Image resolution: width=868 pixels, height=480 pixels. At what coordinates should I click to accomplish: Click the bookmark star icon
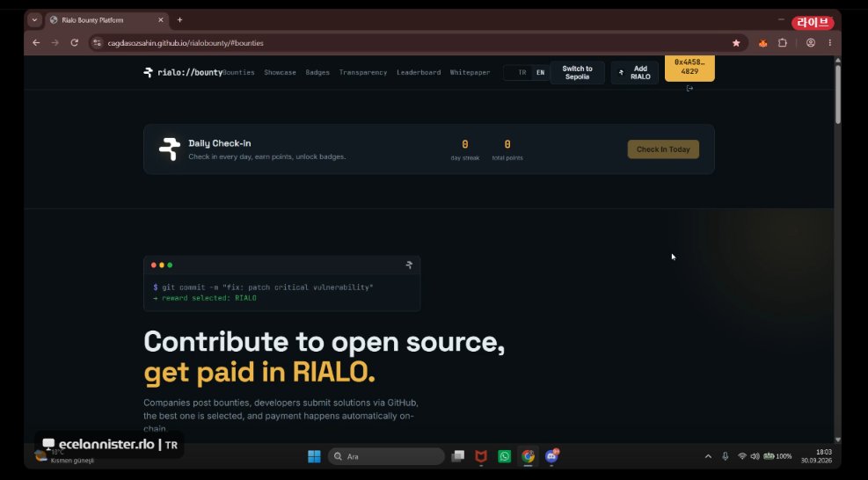736,43
